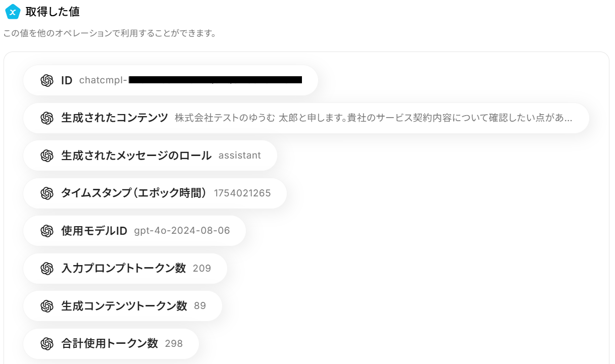
Task: Click the 取得した値 heading
Action: pos(53,12)
